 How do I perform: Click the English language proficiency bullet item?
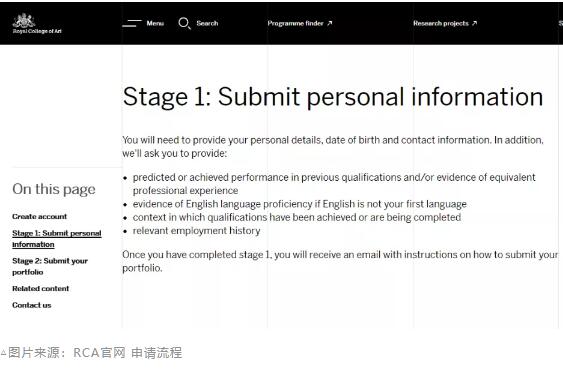pos(299,204)
